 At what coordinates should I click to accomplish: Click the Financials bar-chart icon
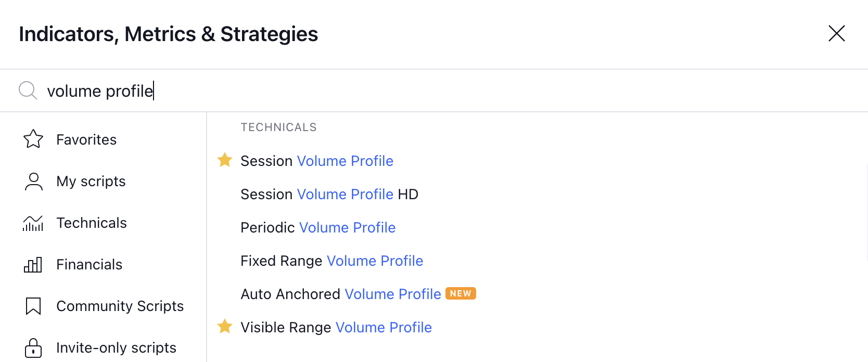coord(33,264)
